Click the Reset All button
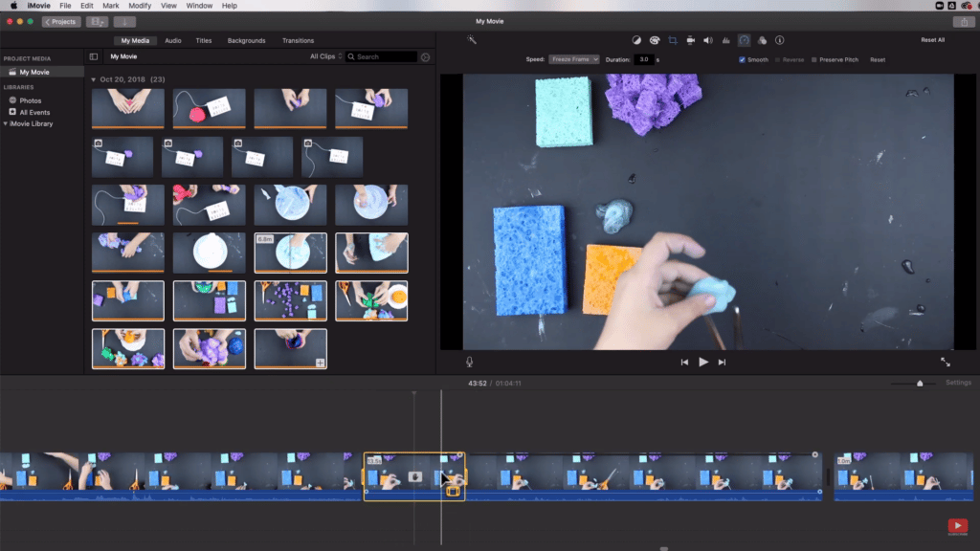Image resolution: width=980 pixels, height=551 pixels. click(x=932, y=40)
